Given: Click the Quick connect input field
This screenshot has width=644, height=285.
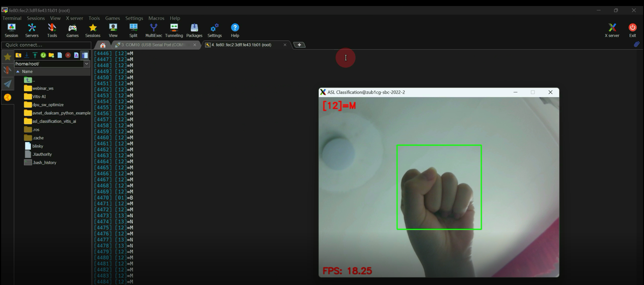Looking at the screenshot, I should [x=46, y=45].
